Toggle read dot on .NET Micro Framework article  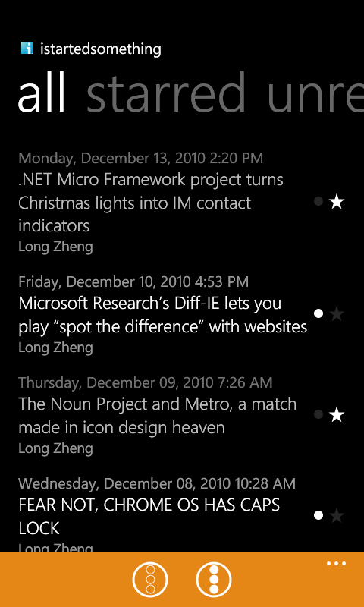click(318, 201)
